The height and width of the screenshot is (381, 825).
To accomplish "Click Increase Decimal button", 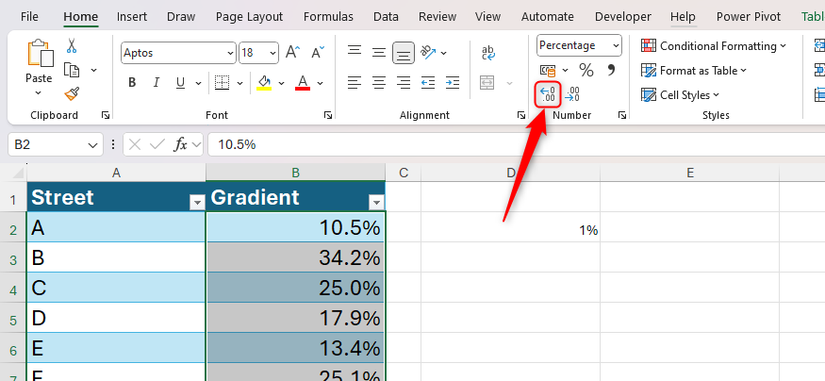I will click(548, 95).
